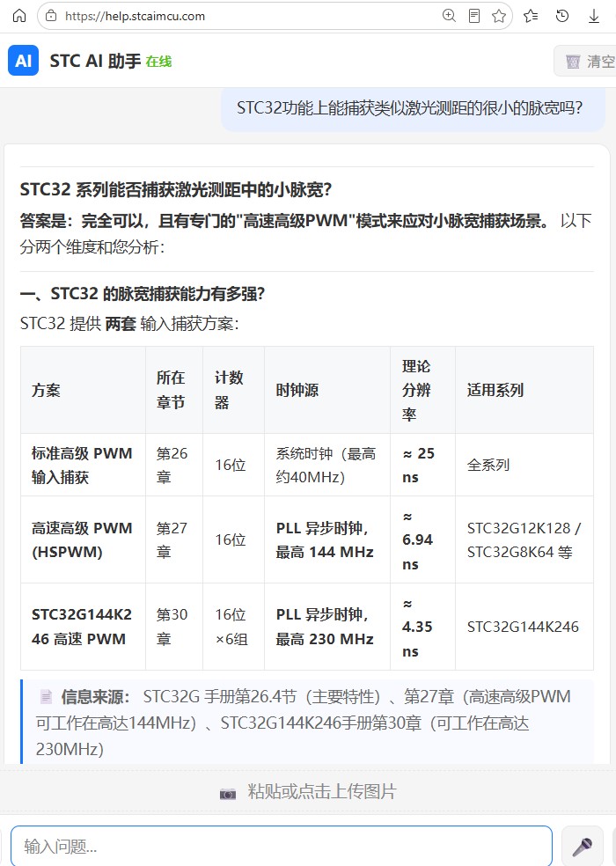Click the document icon beside 信息来源
The height and width of the screenshot is (866, 616).
(47, 697)
